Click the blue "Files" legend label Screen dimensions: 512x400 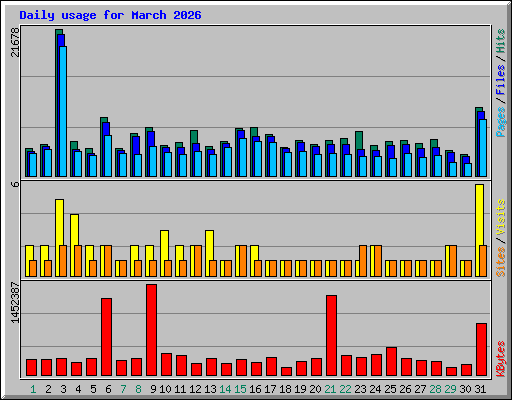tap(501, 79)
